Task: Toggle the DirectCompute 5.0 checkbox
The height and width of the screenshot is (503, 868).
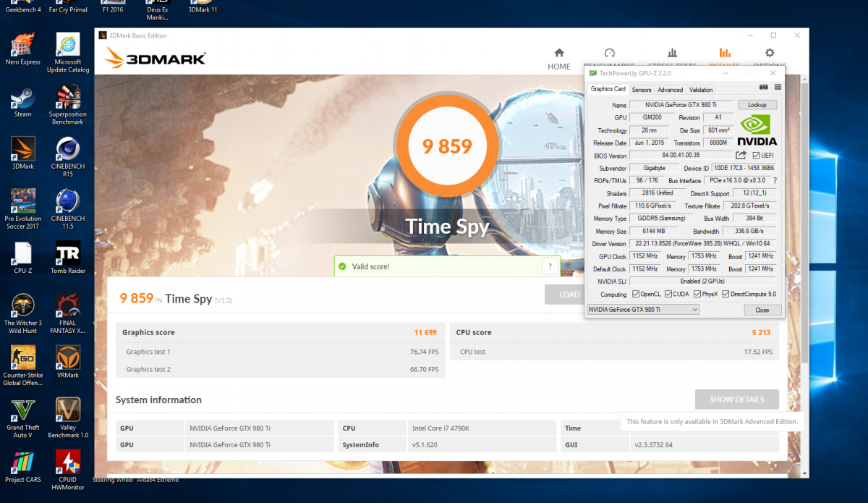Action: click(726, 294)
